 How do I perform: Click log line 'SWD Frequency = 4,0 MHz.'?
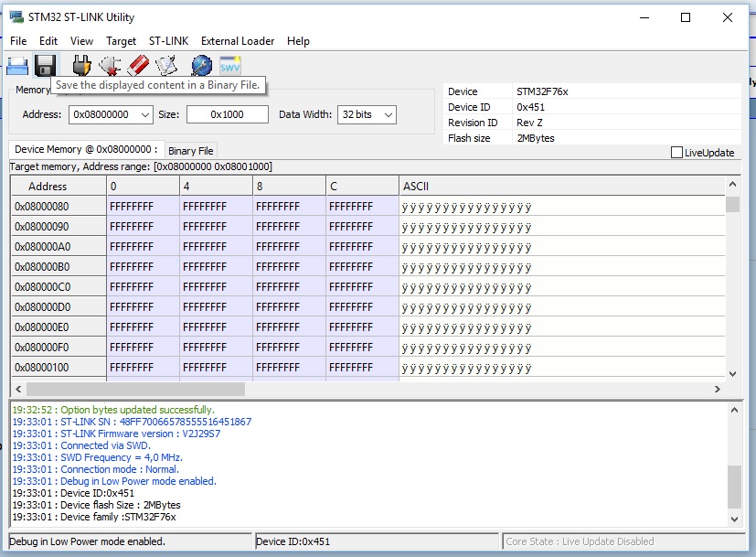tap(98, 457)
